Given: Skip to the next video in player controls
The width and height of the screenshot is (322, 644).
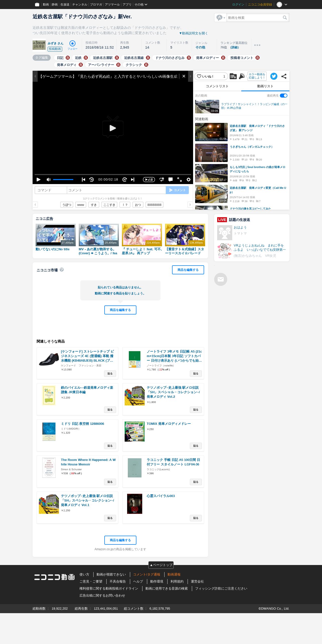Looking at the screenshot, I should click(133, 180).
